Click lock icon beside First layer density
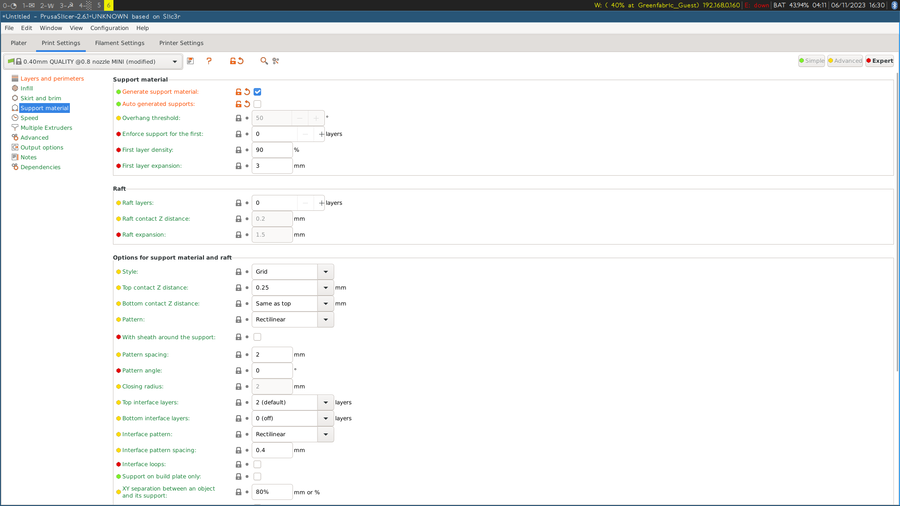This screenshot has height=506, width=900. coord(238,150)
